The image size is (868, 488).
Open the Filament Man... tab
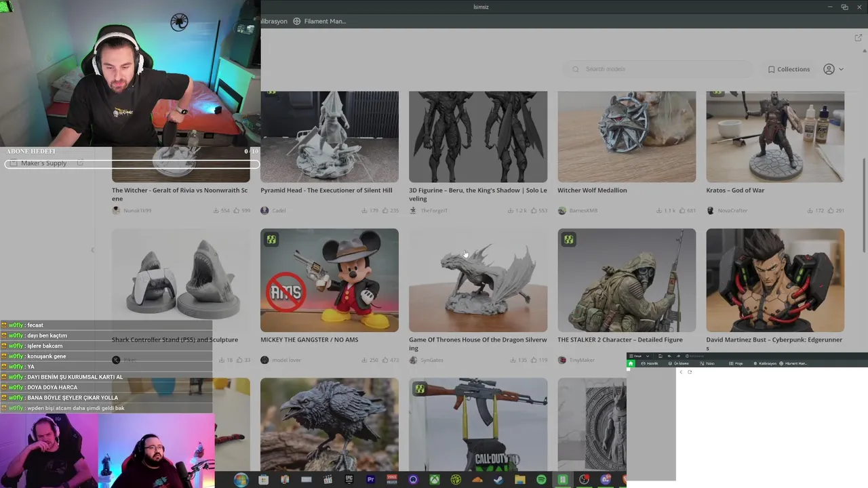tap(319, 21)
